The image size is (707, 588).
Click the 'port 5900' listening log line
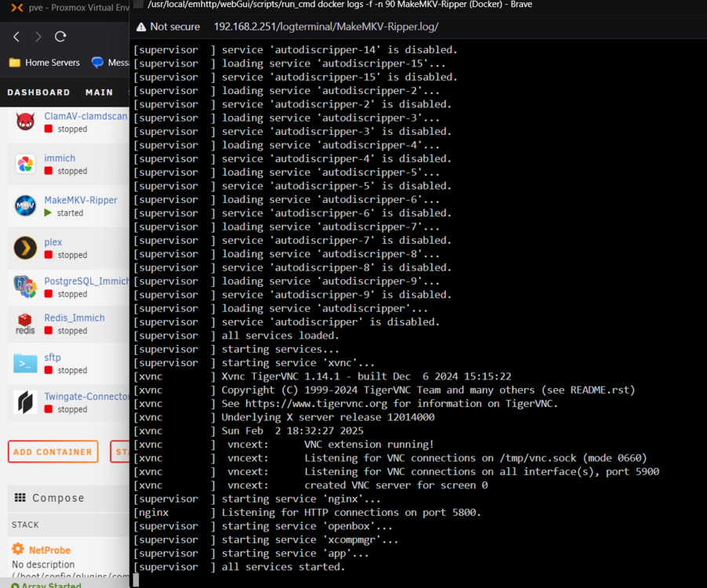click(481, 472)
